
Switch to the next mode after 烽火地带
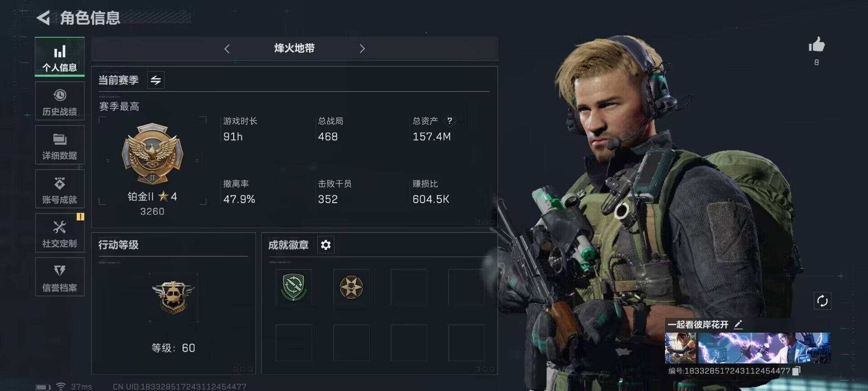(x=362, y=48)
